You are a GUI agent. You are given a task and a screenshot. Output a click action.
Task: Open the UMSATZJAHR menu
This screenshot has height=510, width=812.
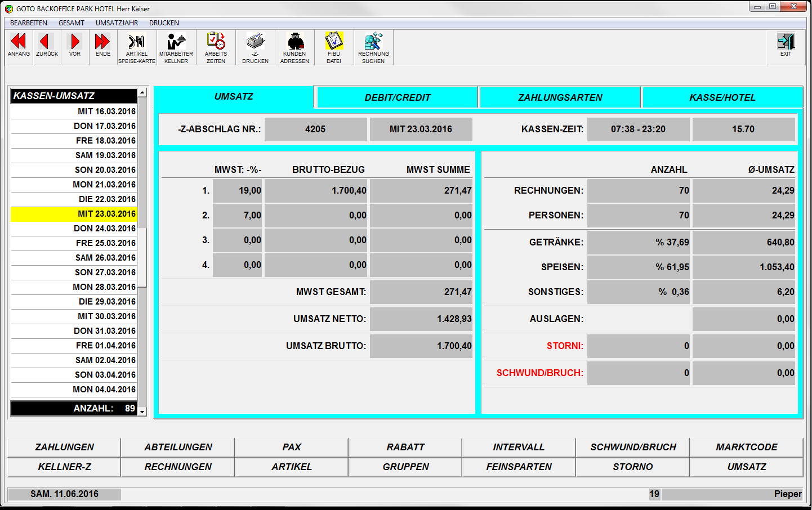[117, 23]
